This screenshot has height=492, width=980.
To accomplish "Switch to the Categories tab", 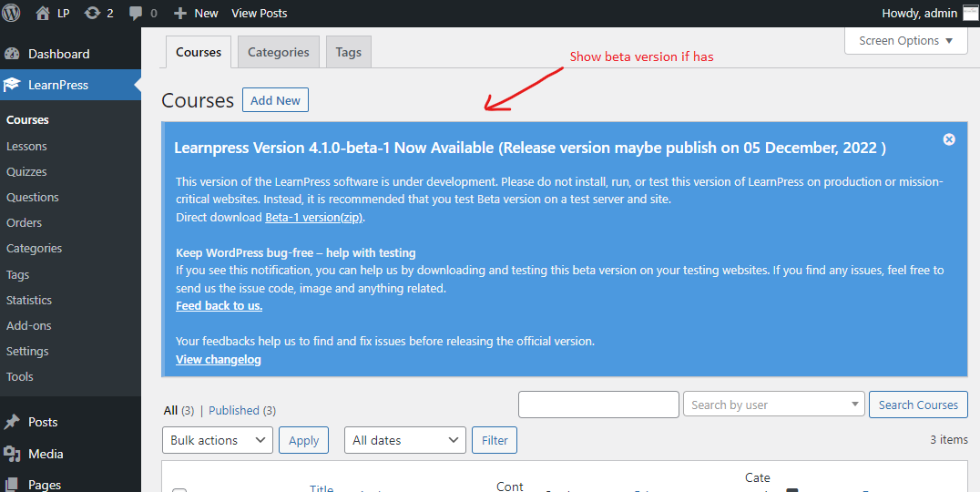I will click(279, 52).
